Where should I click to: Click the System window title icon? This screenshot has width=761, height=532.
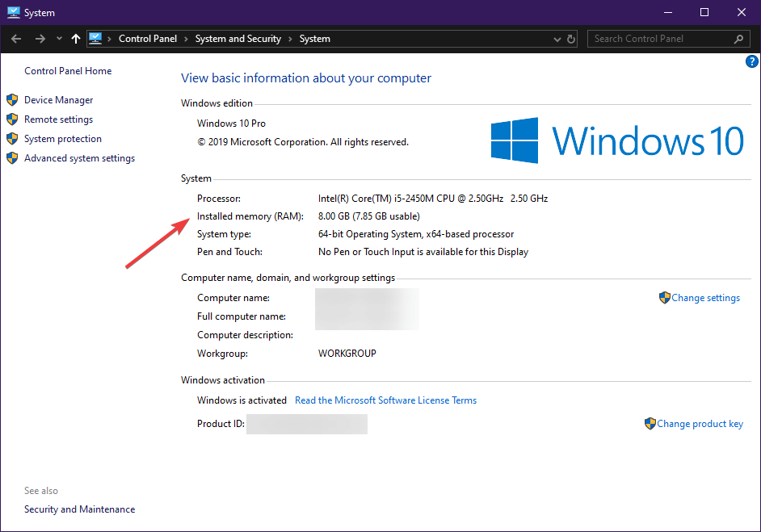pos(13,13)
